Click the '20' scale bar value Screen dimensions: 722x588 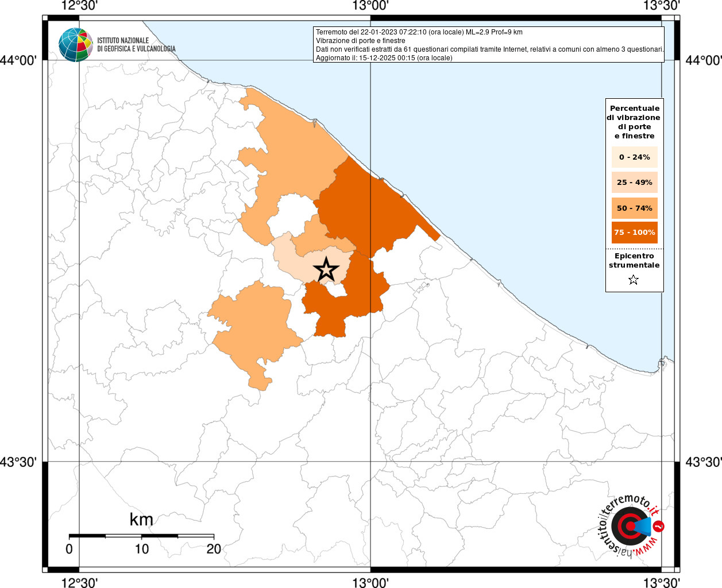click(214, 549)
